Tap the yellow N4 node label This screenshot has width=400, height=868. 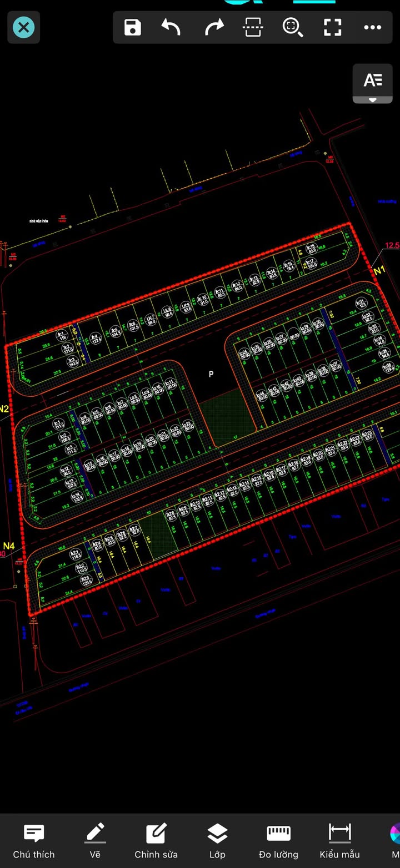click(9, 546)
